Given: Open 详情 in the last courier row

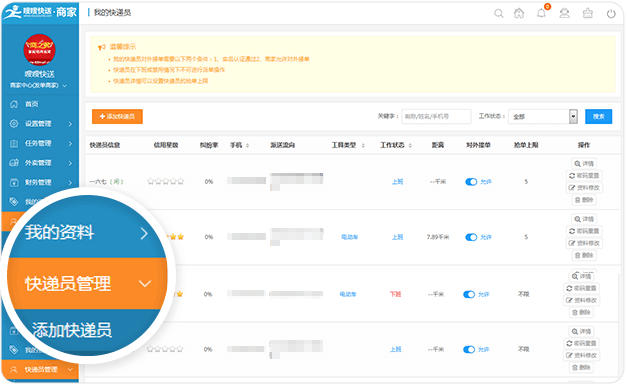Looking at the screenshot, I should [581, 332].
